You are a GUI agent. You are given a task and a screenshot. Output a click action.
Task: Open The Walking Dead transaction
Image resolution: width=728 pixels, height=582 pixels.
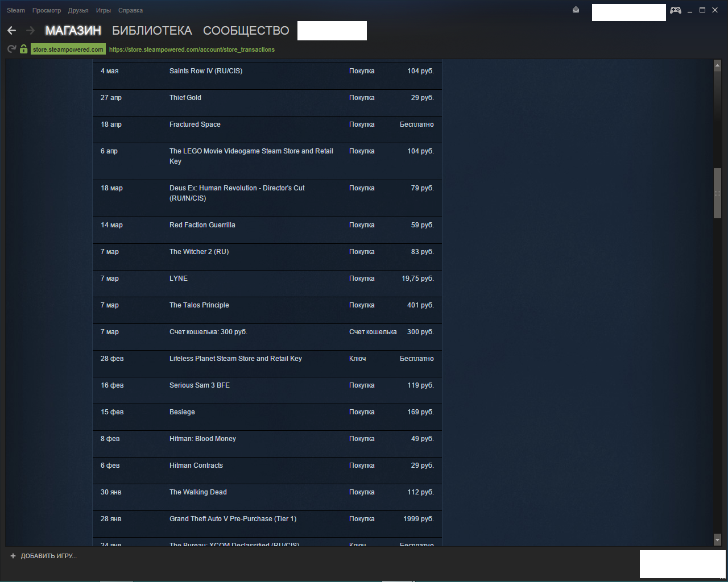pyautogui.click(x=267, y=497)
